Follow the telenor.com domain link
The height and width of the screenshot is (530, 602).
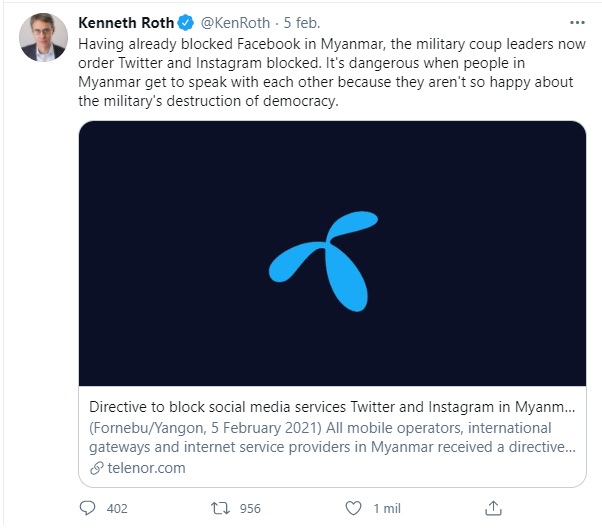[x=146, y=467]
